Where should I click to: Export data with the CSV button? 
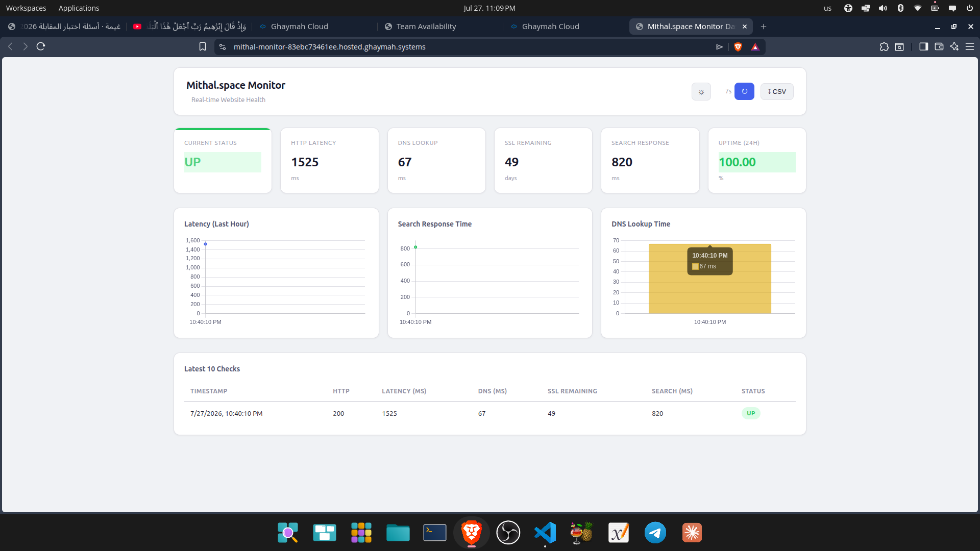tap(777, 91)
